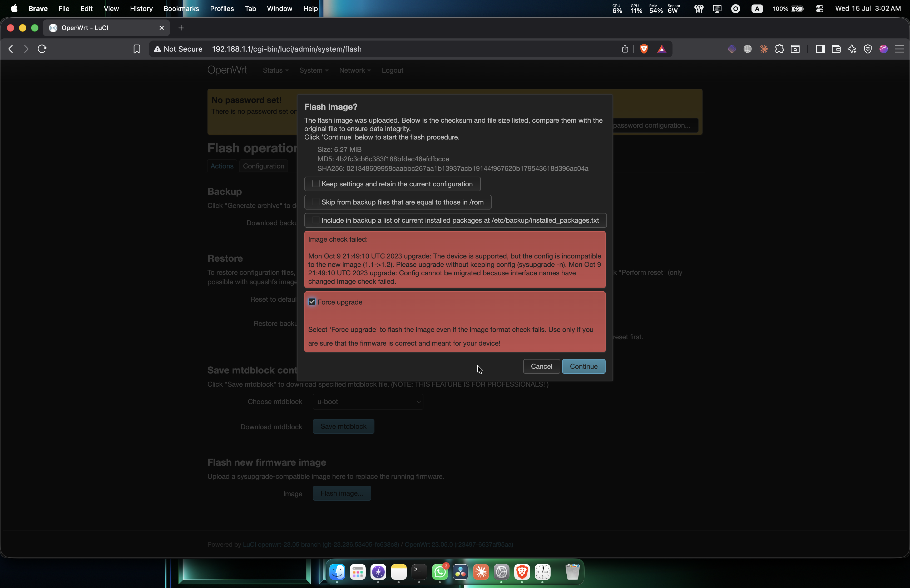The image size is (910, 588).
Task: Reload the OpenWrt page
Action: pyautogui.click(x=42, y=49)
